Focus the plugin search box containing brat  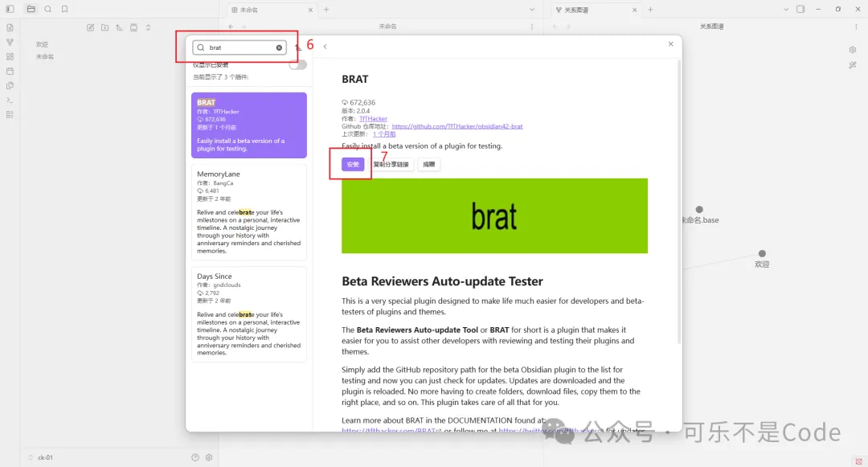240,47
